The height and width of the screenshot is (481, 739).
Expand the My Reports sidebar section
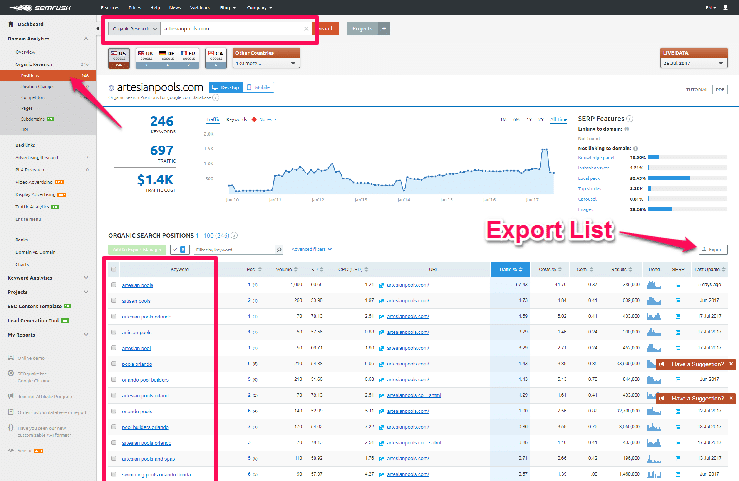[86, 334]
